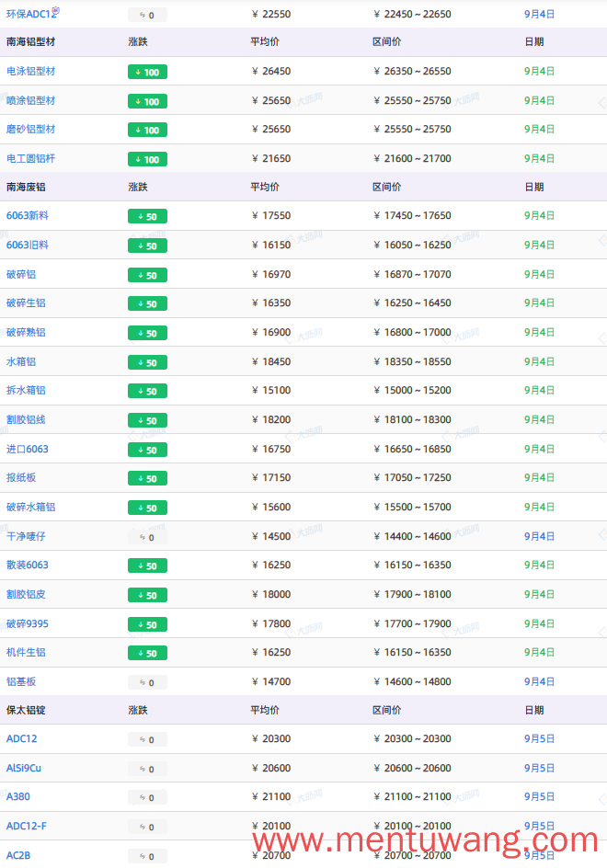Click the green ↓50 badge for 进口6063
607x868 pixels.
click(x=147, y=450)
